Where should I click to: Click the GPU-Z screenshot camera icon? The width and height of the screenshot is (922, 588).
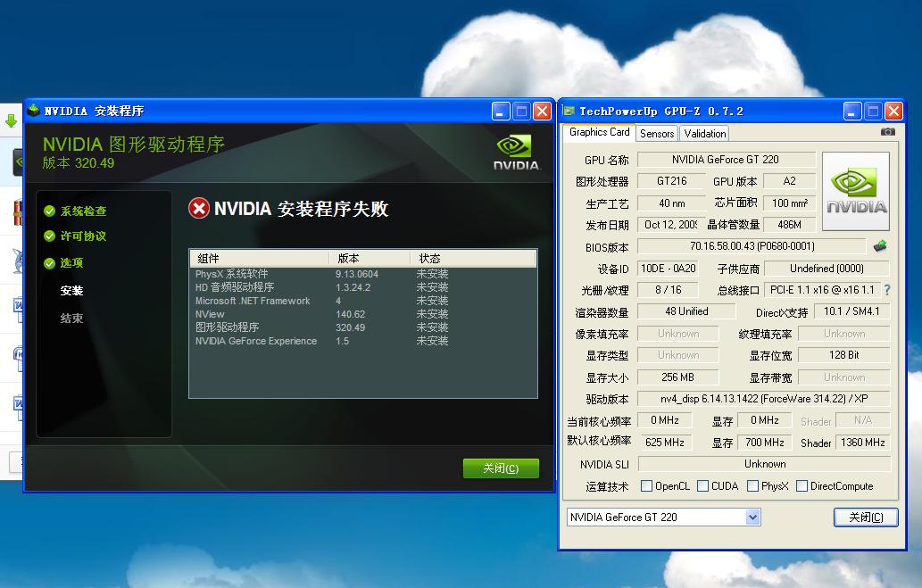887,132
